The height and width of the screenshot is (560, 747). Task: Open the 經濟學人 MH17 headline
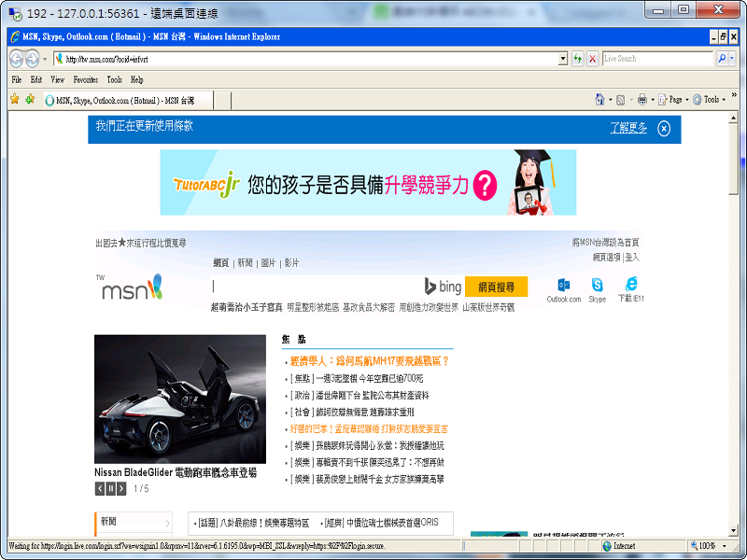click(370, 361)
